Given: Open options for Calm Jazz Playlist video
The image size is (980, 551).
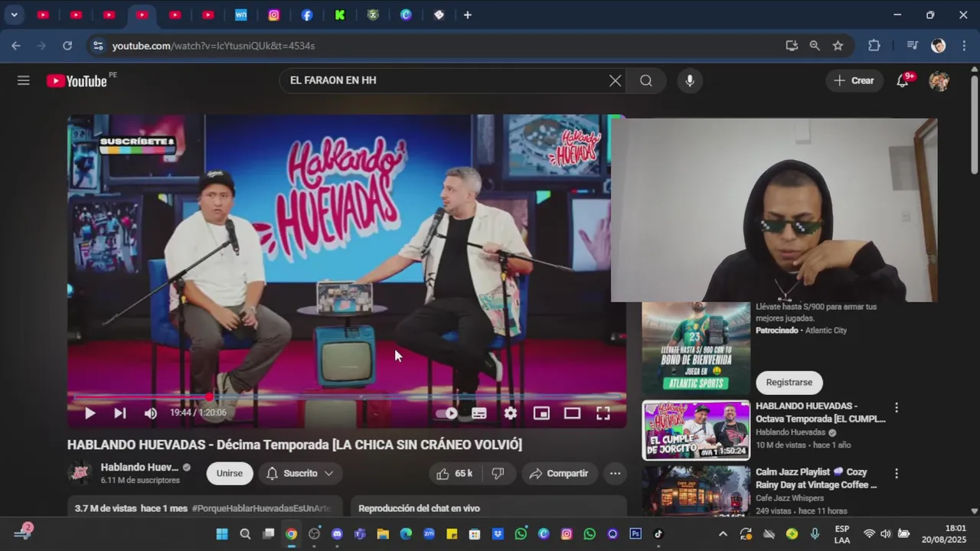Looking at the screenshot, I should [x=897, y=474].
